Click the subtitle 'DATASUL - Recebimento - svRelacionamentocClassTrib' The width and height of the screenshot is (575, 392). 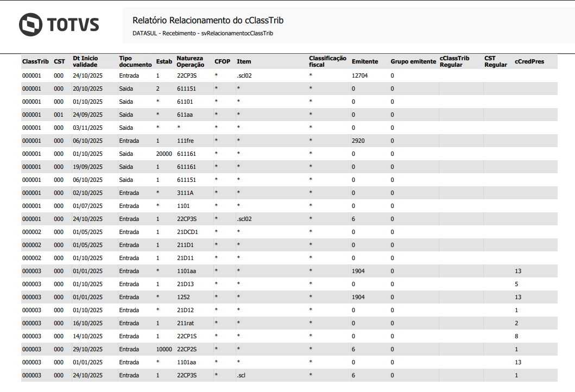point(203,33)
